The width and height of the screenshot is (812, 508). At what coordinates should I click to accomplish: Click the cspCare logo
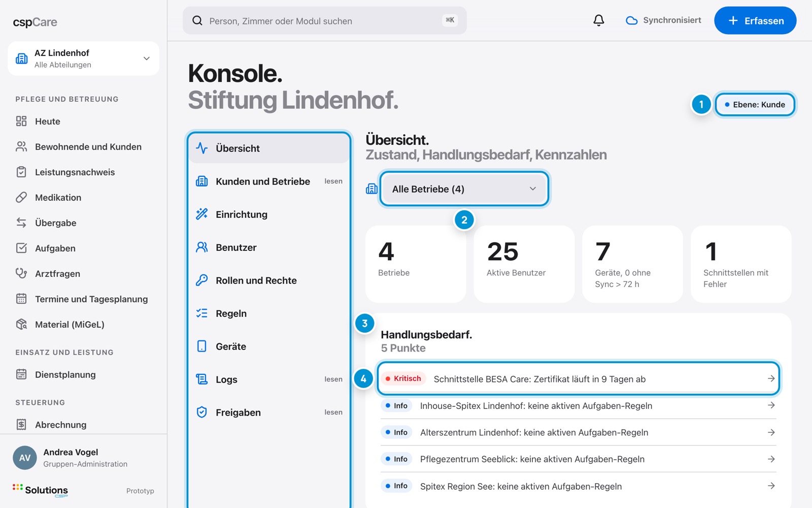pos(35,22)
